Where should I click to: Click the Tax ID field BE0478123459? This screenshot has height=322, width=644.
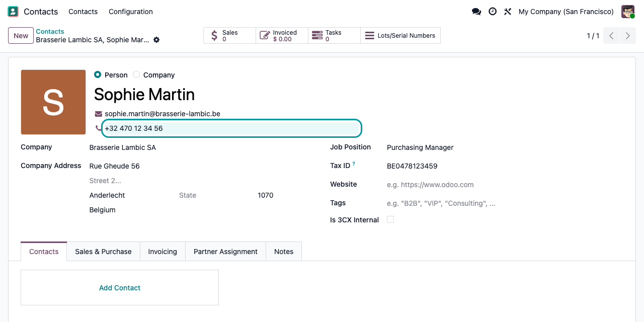pos(505,166)
